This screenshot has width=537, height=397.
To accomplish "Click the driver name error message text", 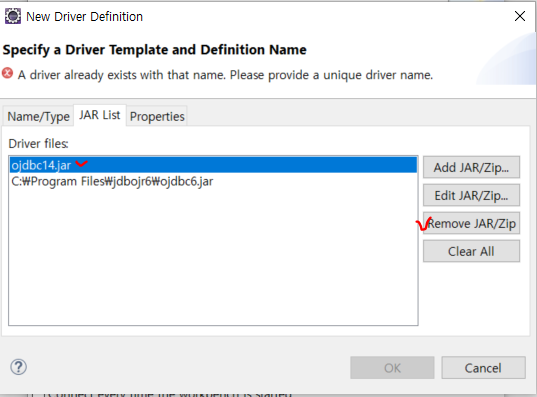I will pyautogui.click(x=225, y=75).
